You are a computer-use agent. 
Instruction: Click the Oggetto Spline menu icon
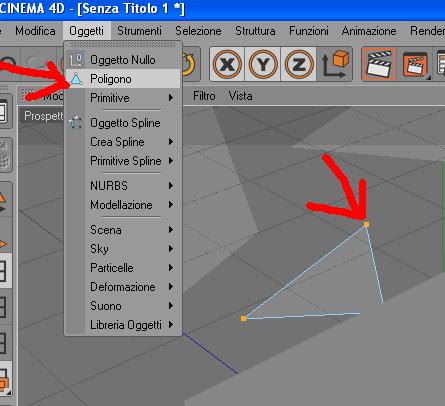[75, 123]
